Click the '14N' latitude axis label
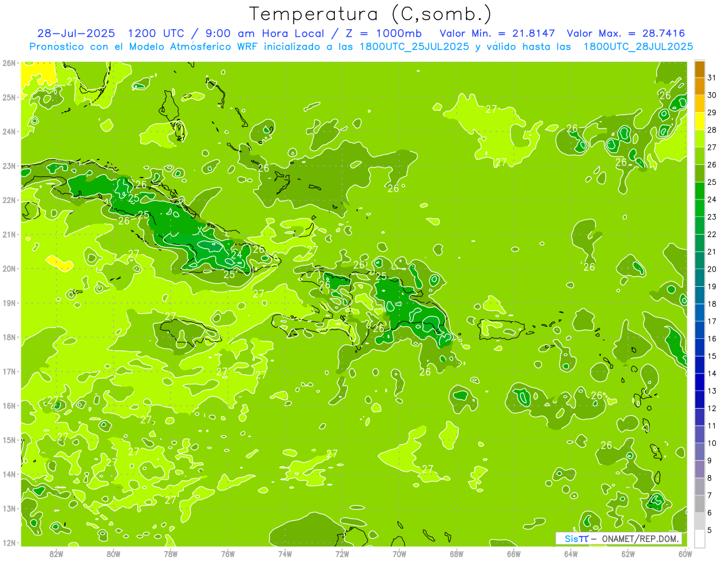 [x=9, y=474]
